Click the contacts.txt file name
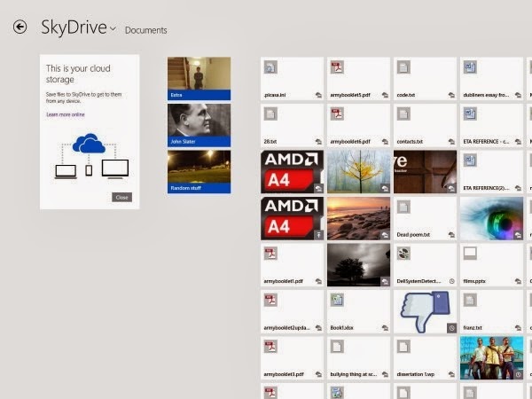The height and width of the screenshot is (399, 532). click(x=410, y=142)
